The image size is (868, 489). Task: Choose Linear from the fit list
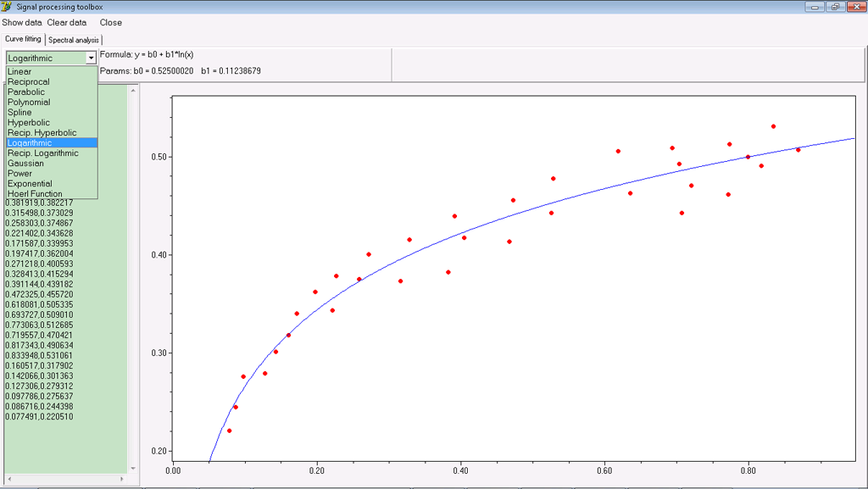[x=19, y=71]
